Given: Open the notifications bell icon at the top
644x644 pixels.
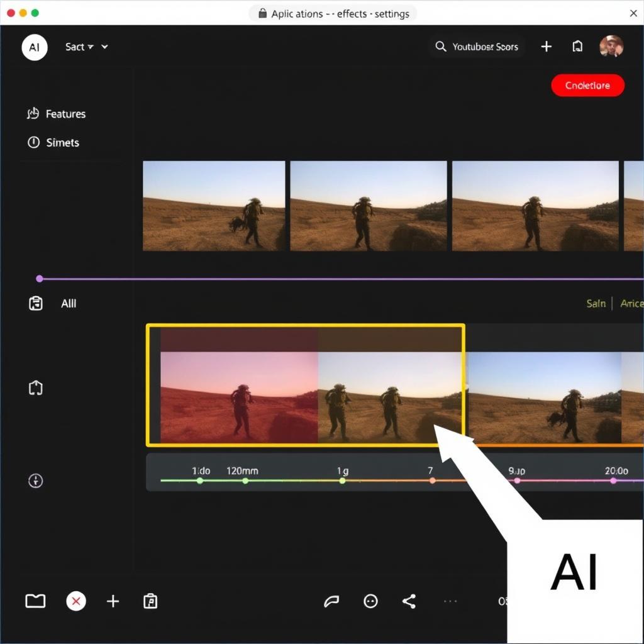Looking at the screenshot, I should 578,47.
